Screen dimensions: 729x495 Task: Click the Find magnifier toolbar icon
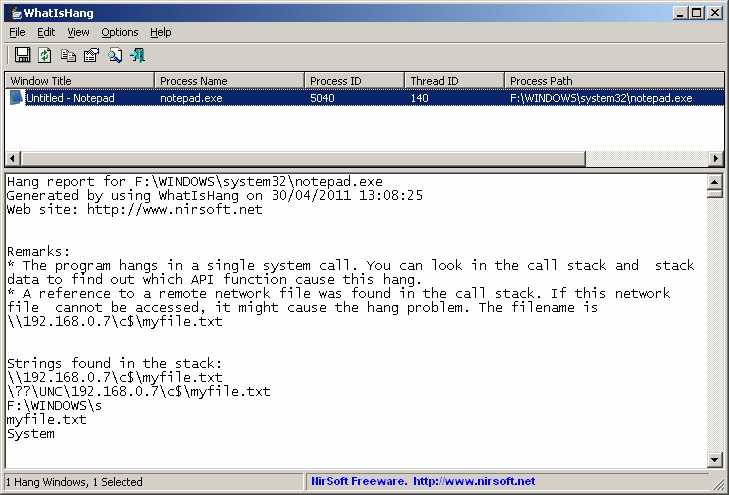pyautogui.click(x=115, y=55)
